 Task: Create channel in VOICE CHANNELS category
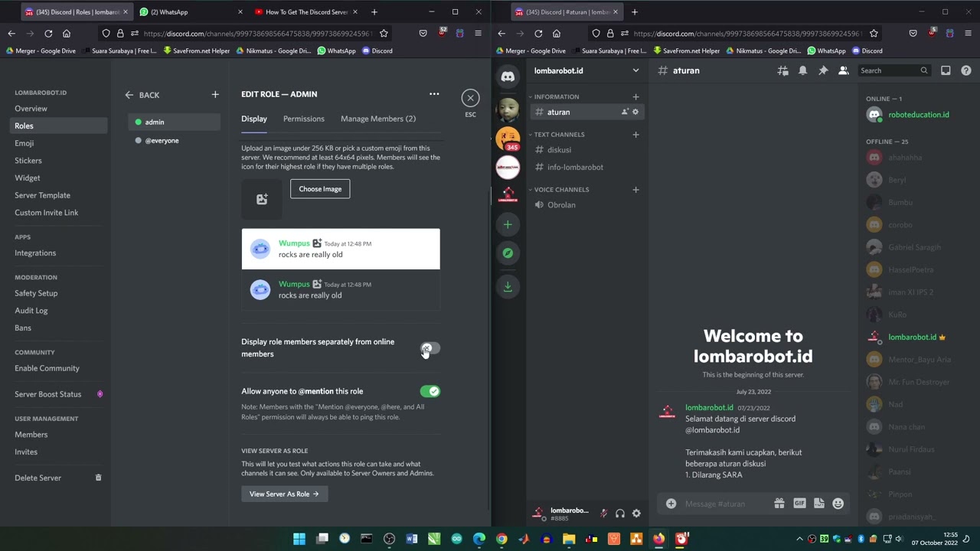[x=635, y=190]
